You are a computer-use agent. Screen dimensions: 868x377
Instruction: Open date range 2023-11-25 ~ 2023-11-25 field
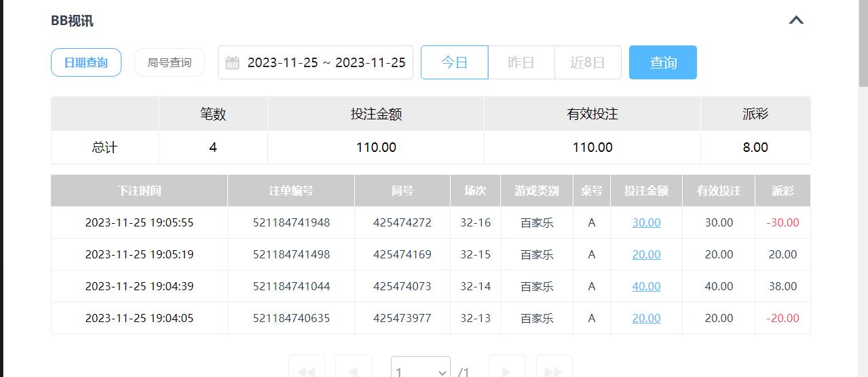tap(316, 62)
